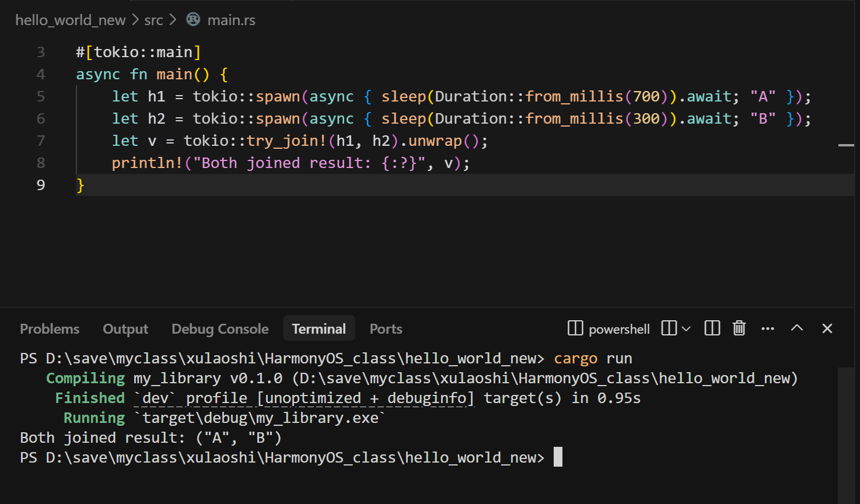Expand the terminal profile dropdown chevron
Image resolution: width=860 pixels, height=504 pixels.
pyautogui.click(x=686, y=328)
